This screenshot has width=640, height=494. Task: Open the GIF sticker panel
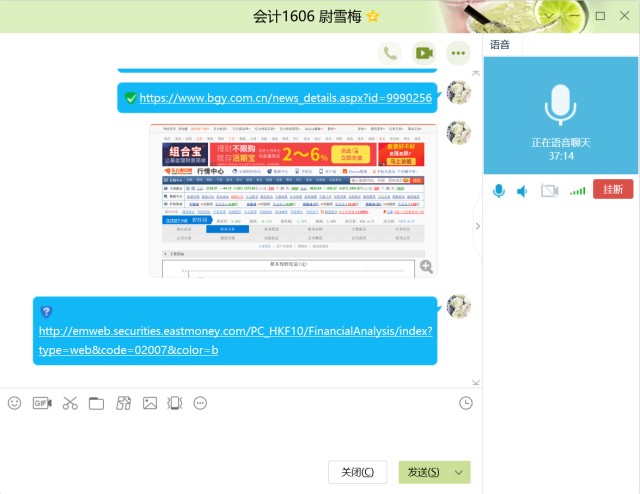tap(42, 403)
